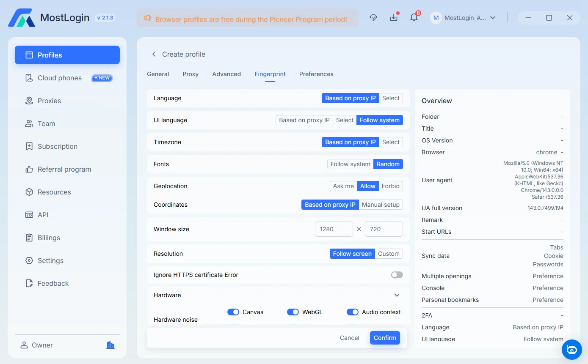
Task: Click the headset support icon
Action: (373, 17)
